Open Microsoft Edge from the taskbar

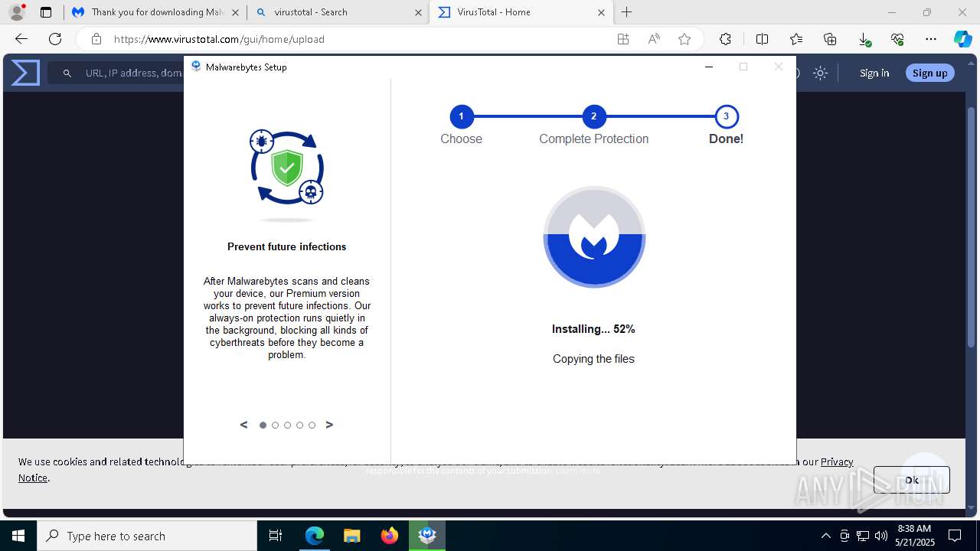tap(315, 536)
